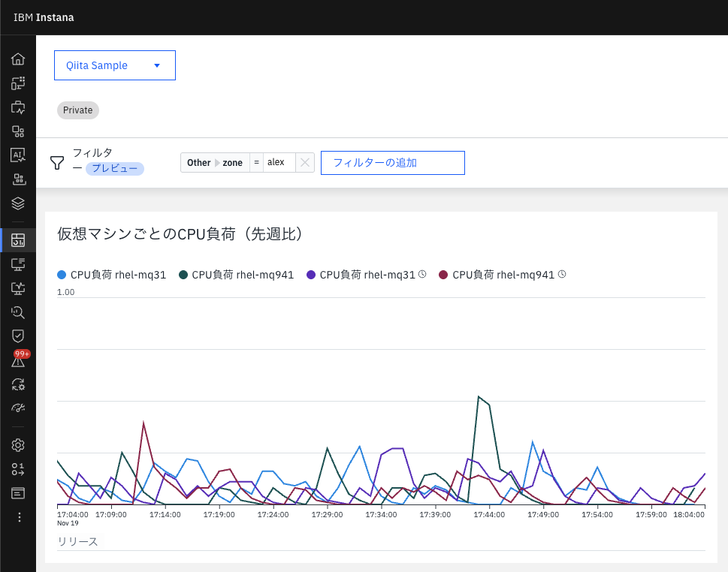Open the devices and monitor sidebar icon

tap(17, 83)
